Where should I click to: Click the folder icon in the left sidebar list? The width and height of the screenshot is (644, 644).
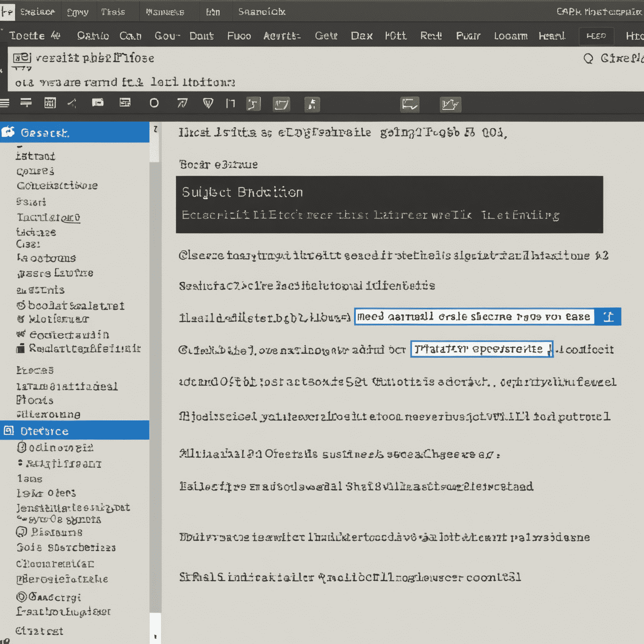pyautogui.click(x=20, y=348)
